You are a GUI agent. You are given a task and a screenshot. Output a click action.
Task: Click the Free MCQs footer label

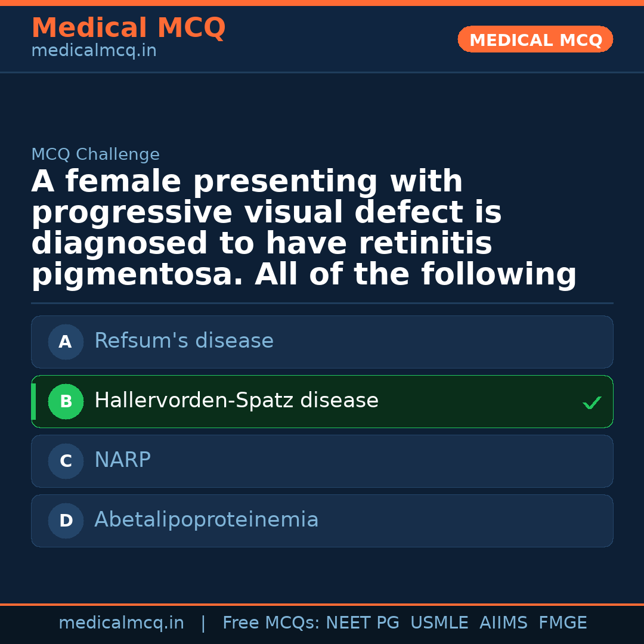click(271, 623)
